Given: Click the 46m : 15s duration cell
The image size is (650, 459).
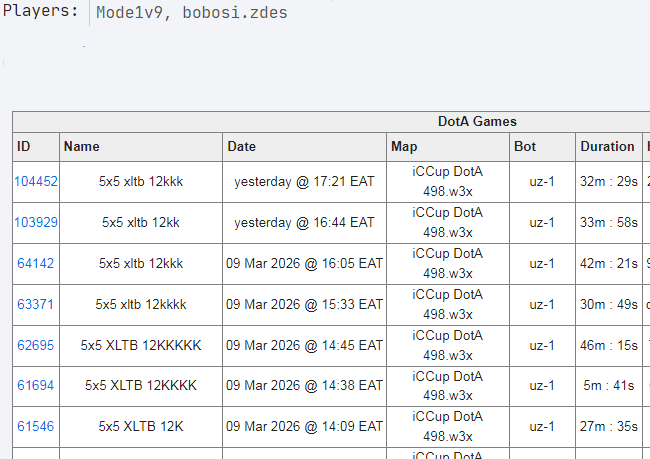Looking at the screenshot, I should point(609,345).
